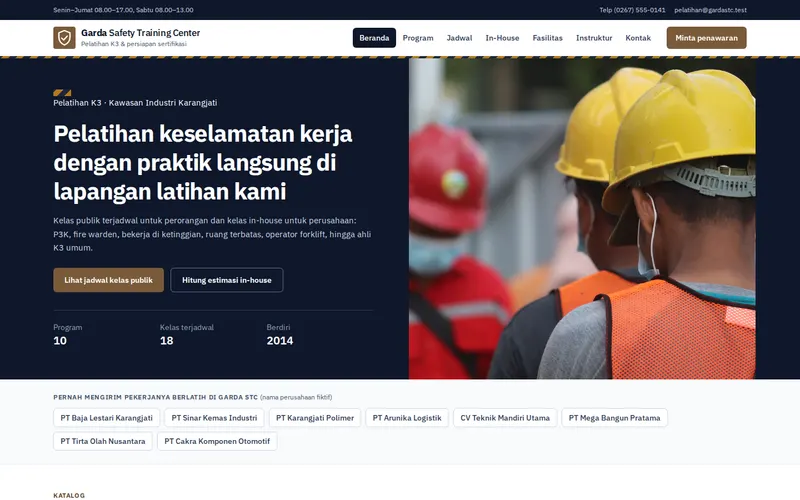Navigate to Kontak
This screenshot has height=500, width=800.
point(638,38)
